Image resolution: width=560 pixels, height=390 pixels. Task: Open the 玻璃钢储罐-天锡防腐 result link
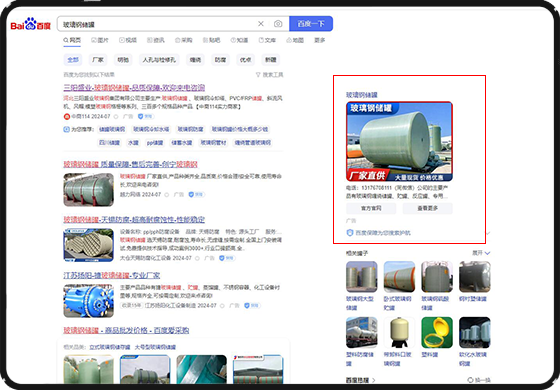pyautogui.click(x=134, y=219)
